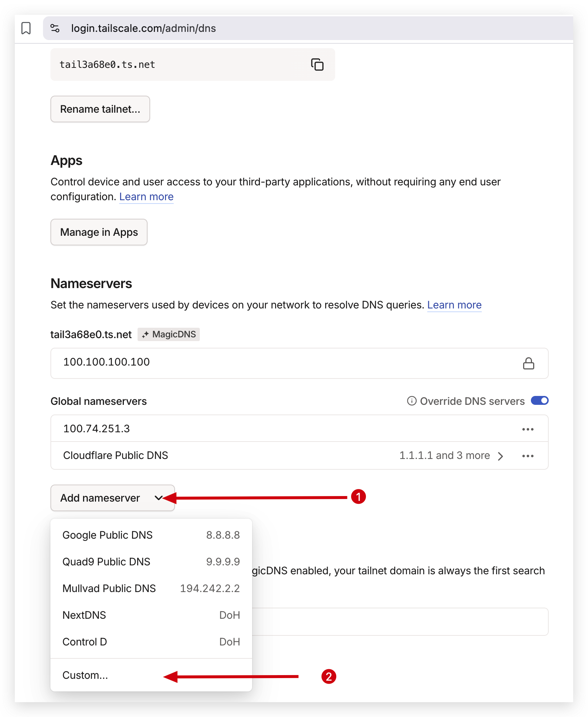The width and height of the screenshot is (588, 717).
Task: Click the Override DNS servers label
Action: [x=472, y=401]
